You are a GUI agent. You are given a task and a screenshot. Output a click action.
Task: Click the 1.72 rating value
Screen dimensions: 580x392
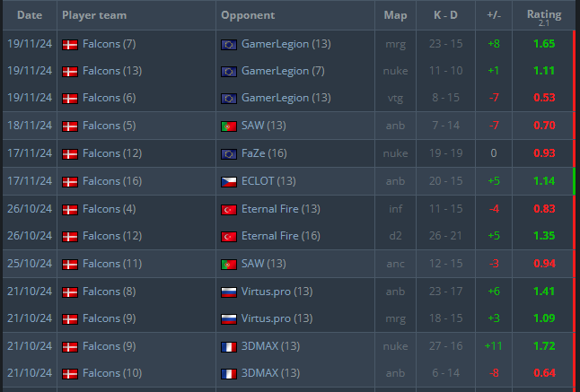tap(543, 345)
